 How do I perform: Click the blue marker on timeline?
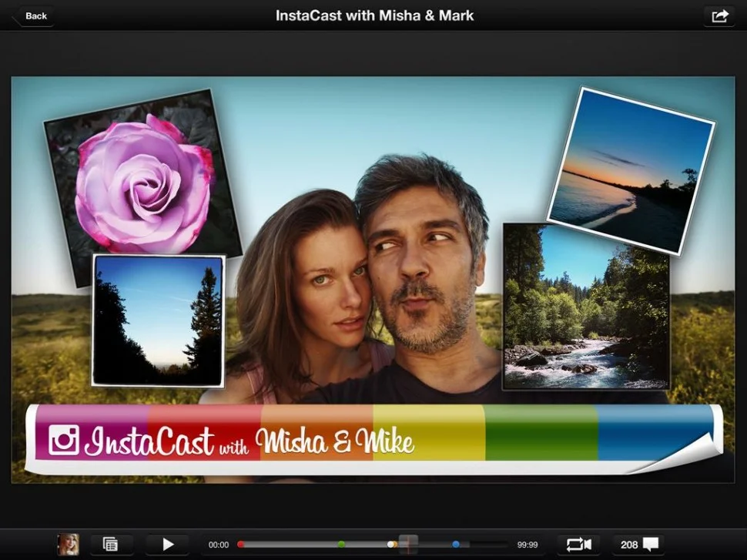(x=456, y=545)
